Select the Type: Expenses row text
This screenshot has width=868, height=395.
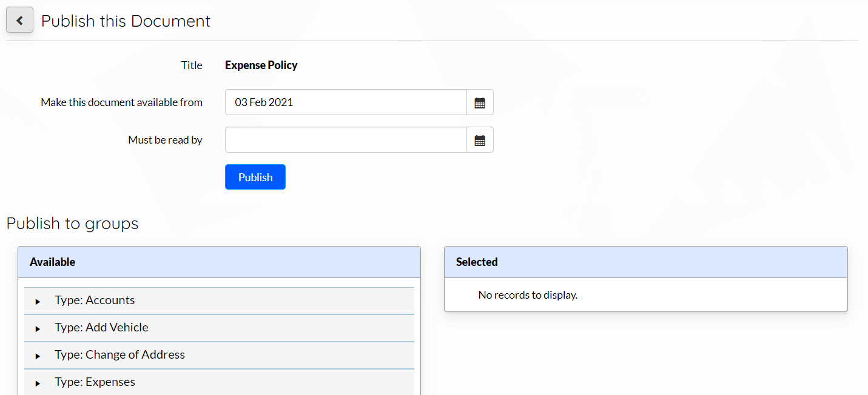95,382
